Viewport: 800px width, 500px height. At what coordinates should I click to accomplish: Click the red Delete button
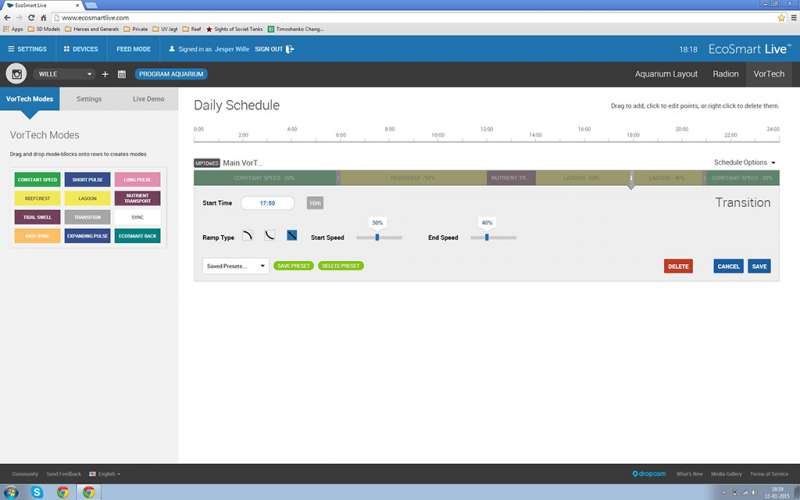point(678,266)
